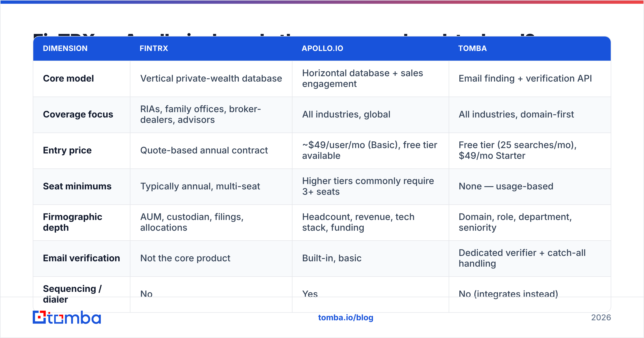Click the Firmographic depth row label
The image size is (644, 338).
click(73, 222)
